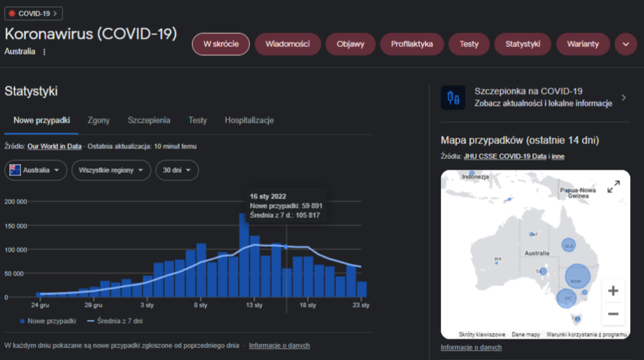Click the three-dot menu next to Australia
The height and width of the screenshot is (360, 644).
(x=44, y=52)
